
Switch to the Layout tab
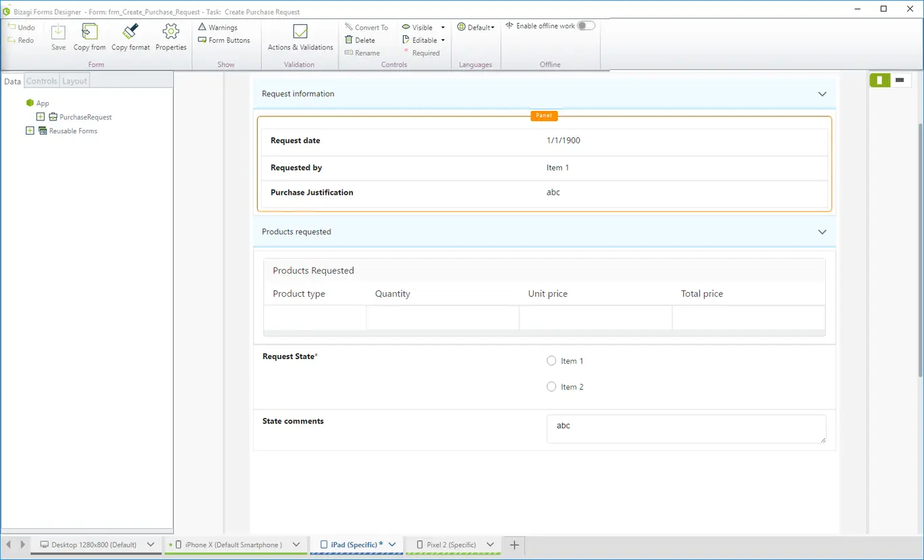click(74, 81)
